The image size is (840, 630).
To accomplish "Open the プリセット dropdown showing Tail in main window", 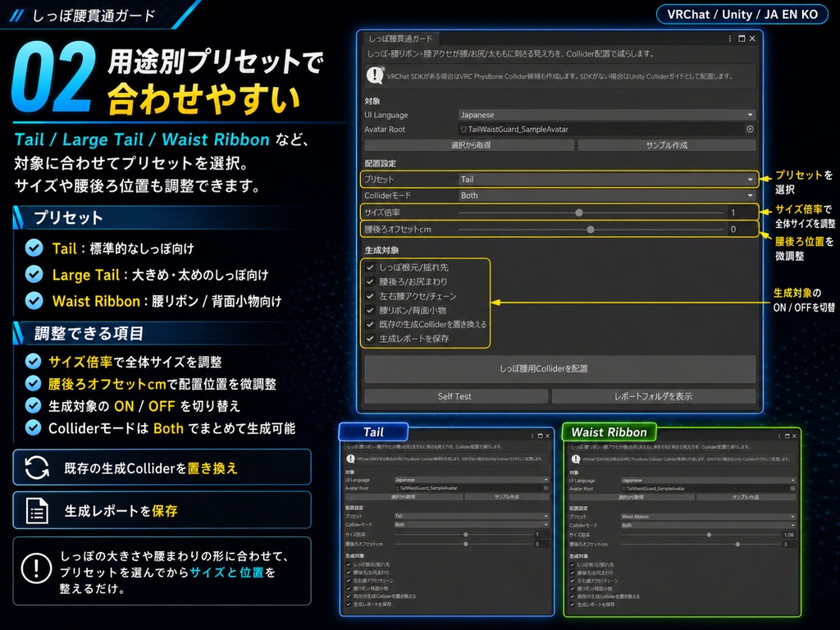I will [x=607, y=180].
